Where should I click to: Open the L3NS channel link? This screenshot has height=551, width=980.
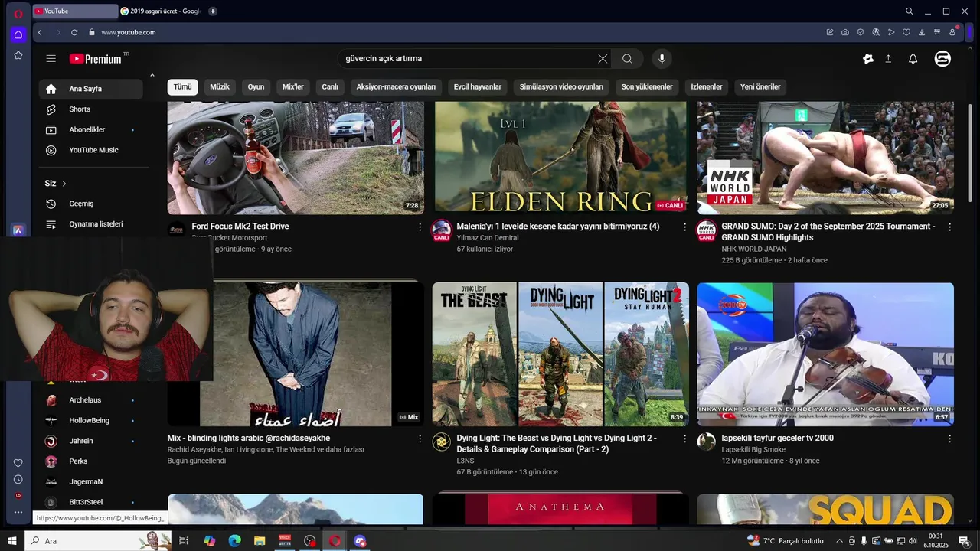pos(465,461)
